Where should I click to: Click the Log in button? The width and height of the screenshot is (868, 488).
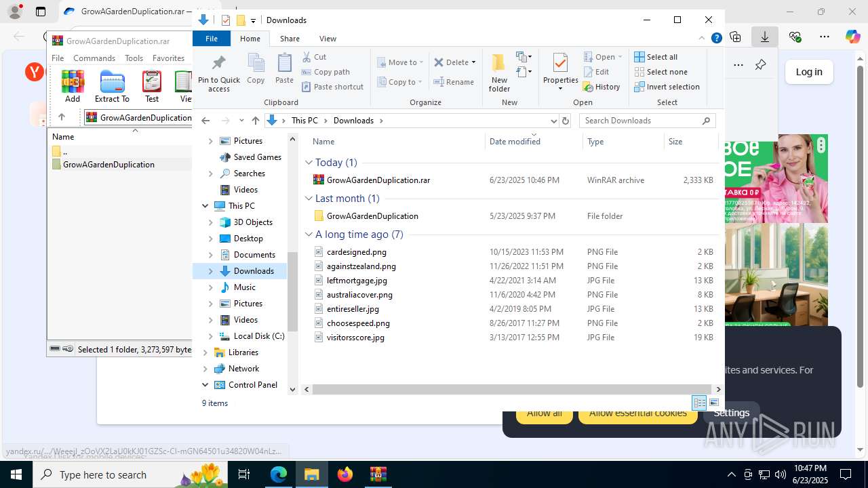click(x=809, y=72)
